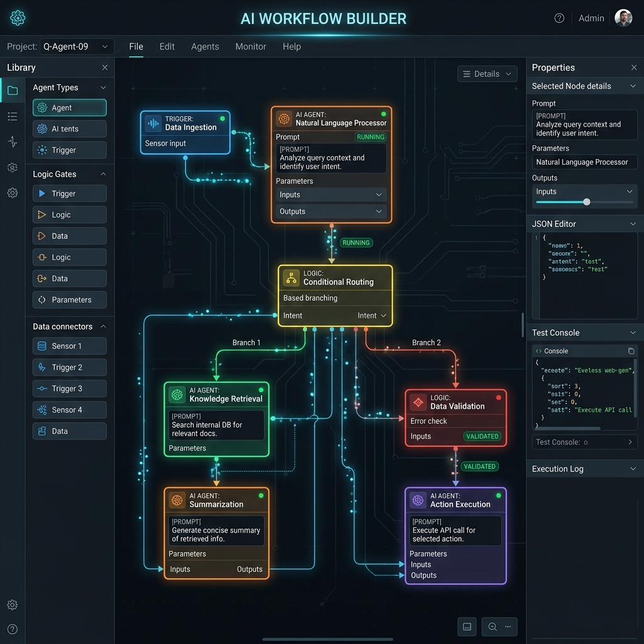The height and width of the screenshot is (644, 644).
Task: Click the Data Ingestion green status dot
Action: tap(222, 118)
